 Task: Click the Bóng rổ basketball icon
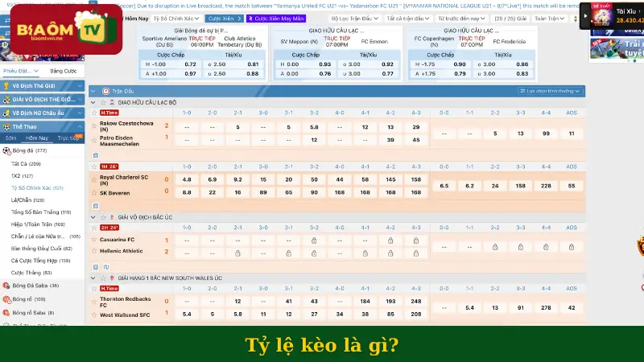click(x=7, y=298)
